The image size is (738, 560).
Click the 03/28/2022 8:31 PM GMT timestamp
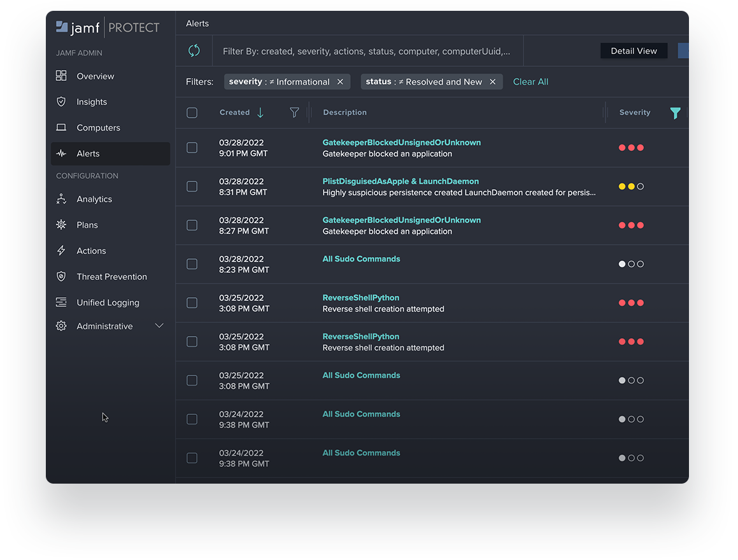243,186
